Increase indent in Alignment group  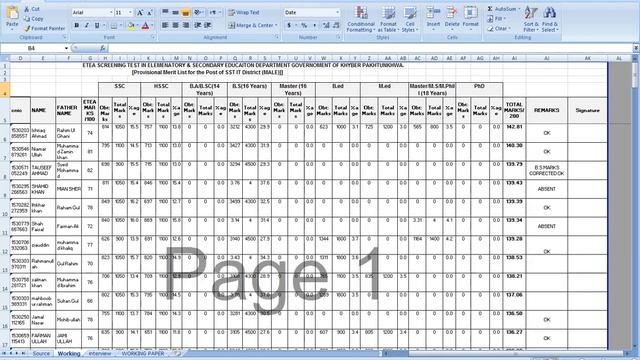pos(208,25)
